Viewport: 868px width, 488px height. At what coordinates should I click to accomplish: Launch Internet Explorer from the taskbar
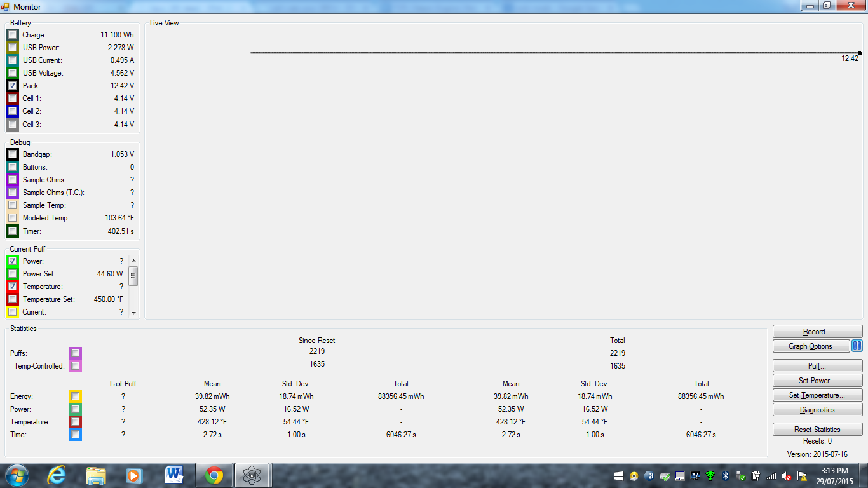pyautogui.click(x=57, y=475)
